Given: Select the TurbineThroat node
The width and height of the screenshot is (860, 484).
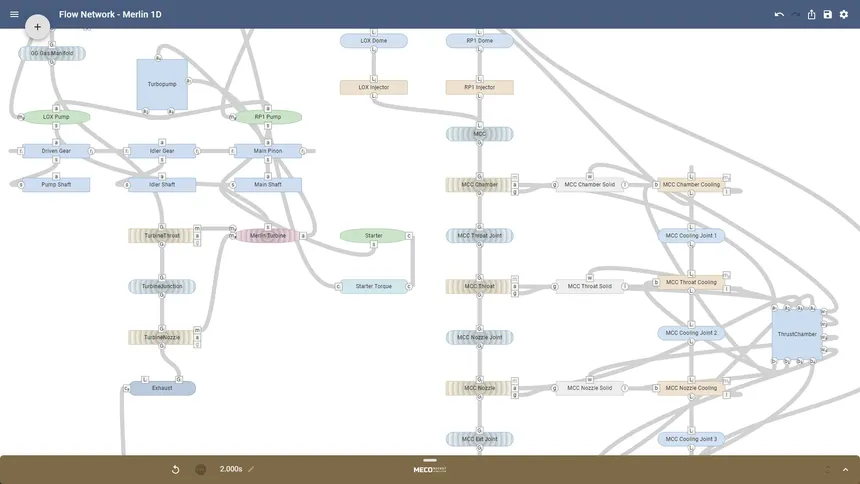Looking at the screenshot, I should 162,235.
